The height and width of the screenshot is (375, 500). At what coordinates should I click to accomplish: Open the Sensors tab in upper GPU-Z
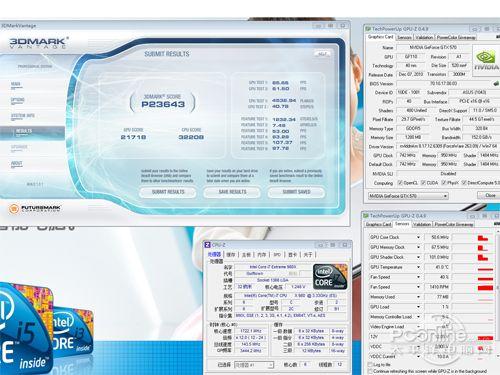404,37
